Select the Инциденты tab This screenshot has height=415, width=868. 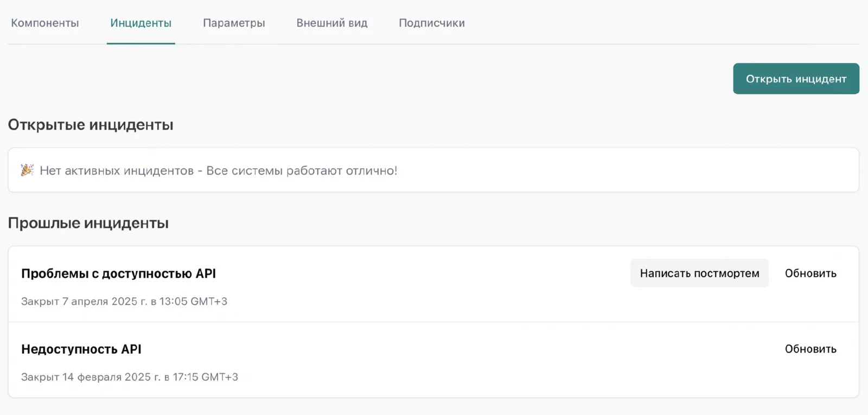(x=141, y=23)
